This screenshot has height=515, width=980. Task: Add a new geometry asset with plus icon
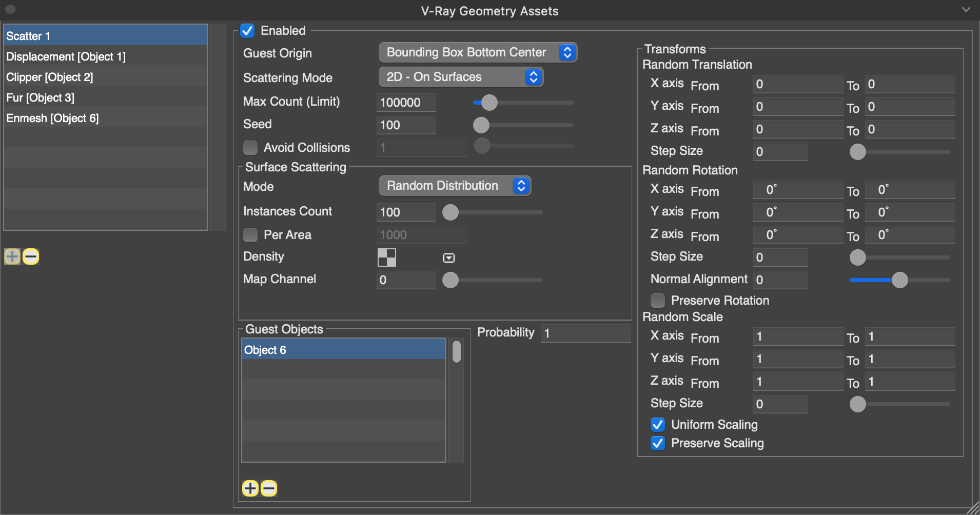tap(12, 256)
